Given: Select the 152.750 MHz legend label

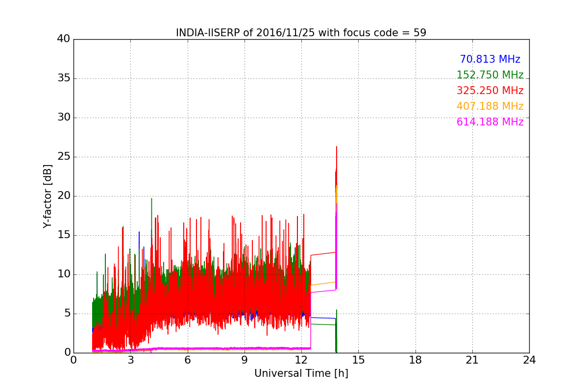Looking at the screenshot, I should [x=490, y=75].
